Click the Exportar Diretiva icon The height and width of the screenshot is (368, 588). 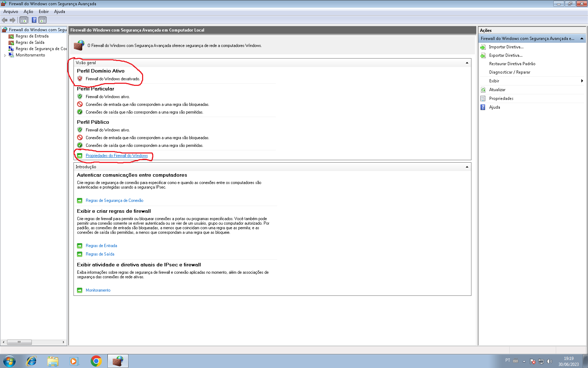(483, 55)
